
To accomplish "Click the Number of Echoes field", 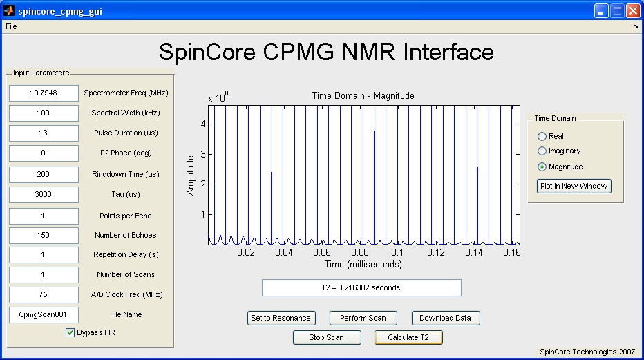I will coord(44,235).
